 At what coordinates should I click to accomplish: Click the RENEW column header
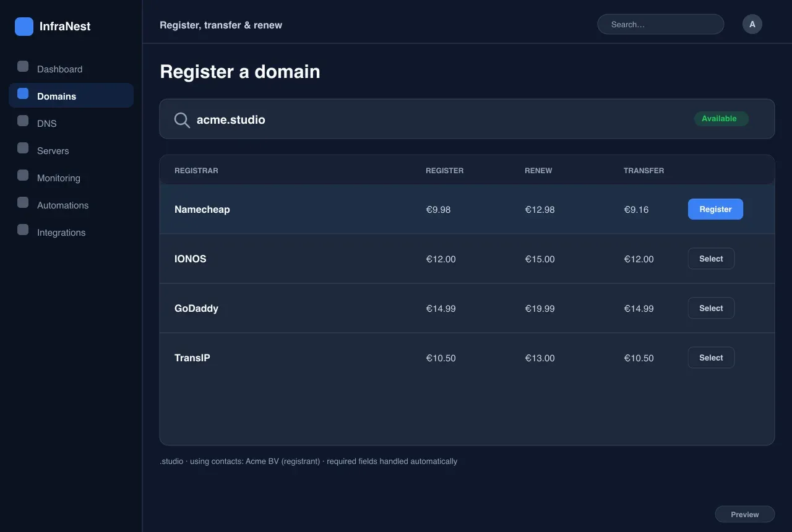tap(538, 170)
